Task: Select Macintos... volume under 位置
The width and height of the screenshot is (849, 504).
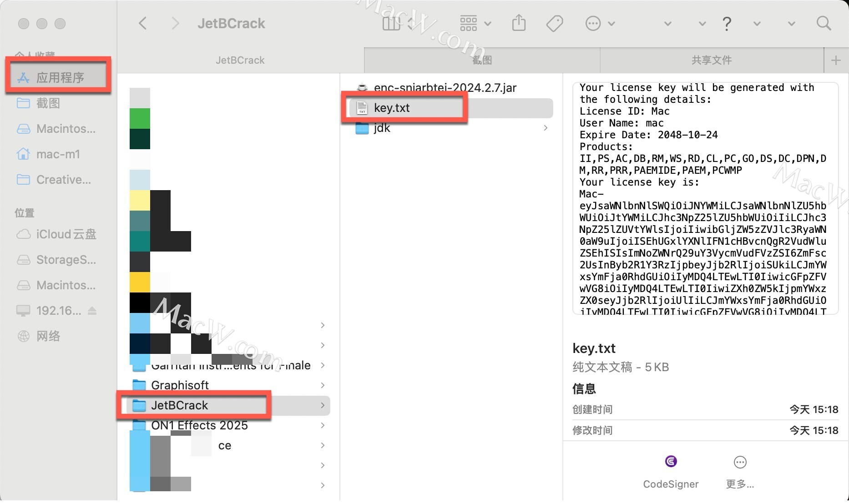Action: click(x=58, y=285)
